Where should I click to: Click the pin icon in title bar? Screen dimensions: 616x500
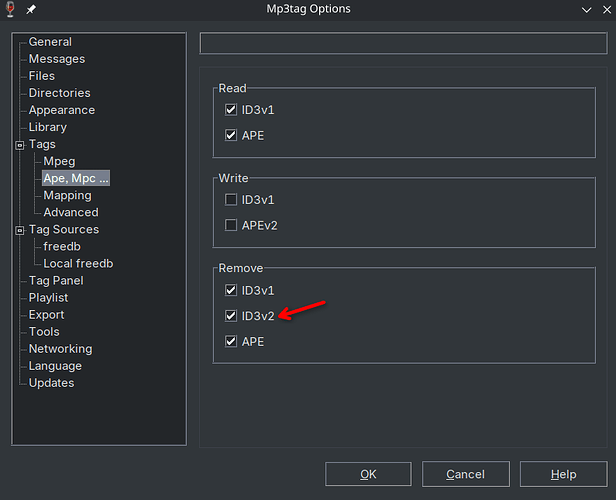click(31, 9)
